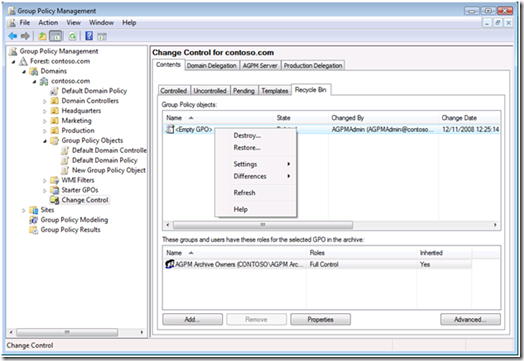Choose Restore... from the context menu
Screen dimensions: 524x361
(x=247, y=148)
